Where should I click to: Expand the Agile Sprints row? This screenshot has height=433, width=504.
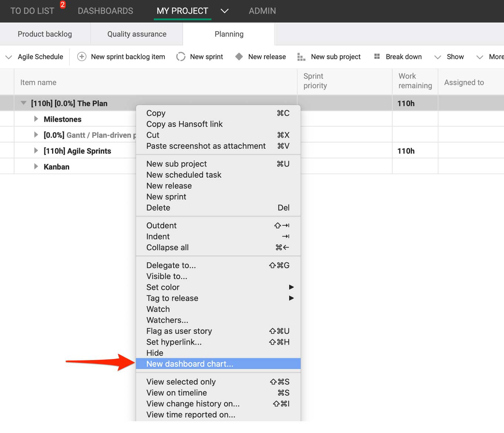tap(36, 151)
